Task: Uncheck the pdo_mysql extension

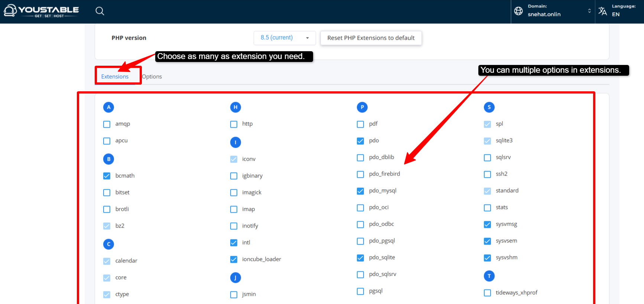Action: [360, 191]
